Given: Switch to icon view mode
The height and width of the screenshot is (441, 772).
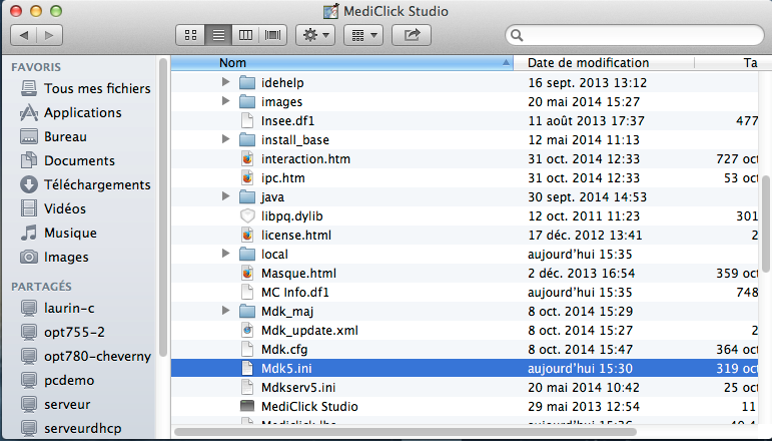Looking at the screenshot, I should coord(190,35).
